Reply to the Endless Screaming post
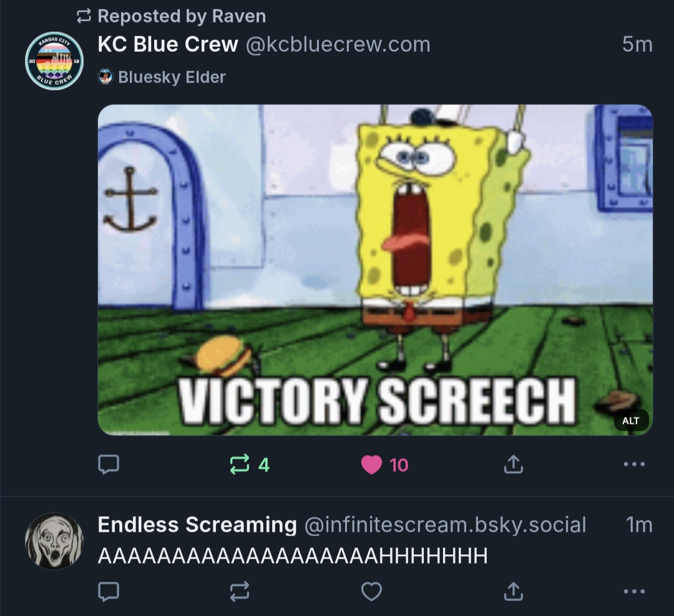674x616 pixels. coord(109,591)
